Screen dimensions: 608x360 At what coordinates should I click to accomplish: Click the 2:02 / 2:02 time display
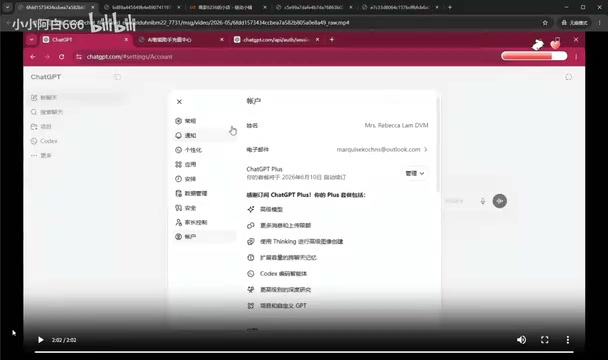pyautogui.click(x=64, y=340)
